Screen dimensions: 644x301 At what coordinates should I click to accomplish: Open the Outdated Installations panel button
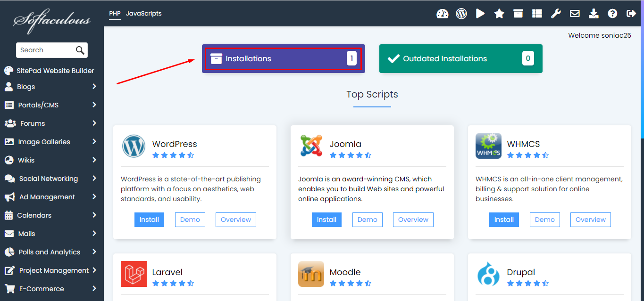(461, 59)
